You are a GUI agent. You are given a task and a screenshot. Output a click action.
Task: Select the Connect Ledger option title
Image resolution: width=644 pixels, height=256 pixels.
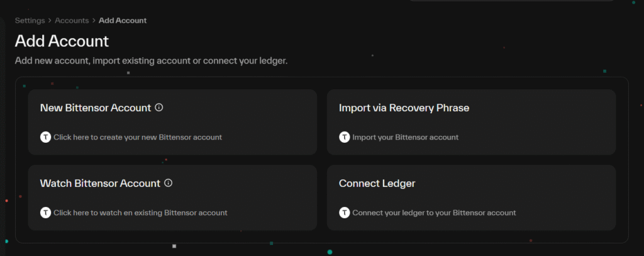[x=377, y=183]
